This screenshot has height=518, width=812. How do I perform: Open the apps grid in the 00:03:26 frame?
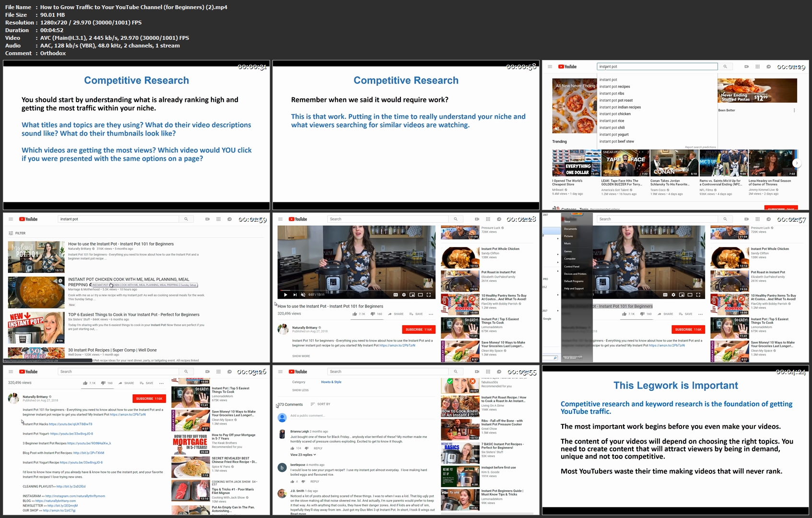coord(218,372)
